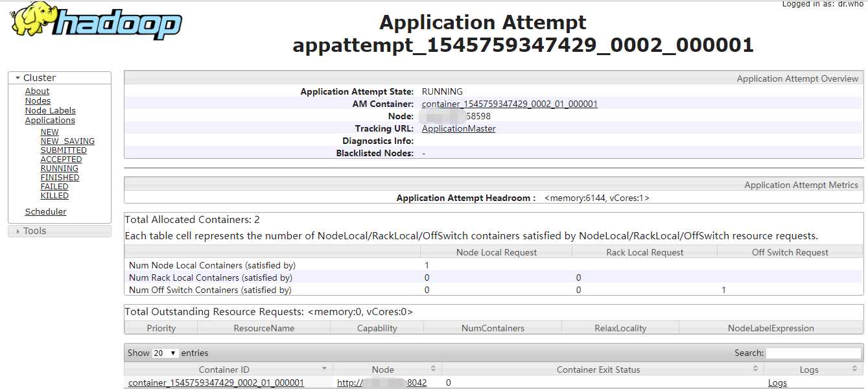Viewport: 868px width, 389px height.
Task: Click the Node Local Request header
Action: pyautogui.click(x=497, y=252)
